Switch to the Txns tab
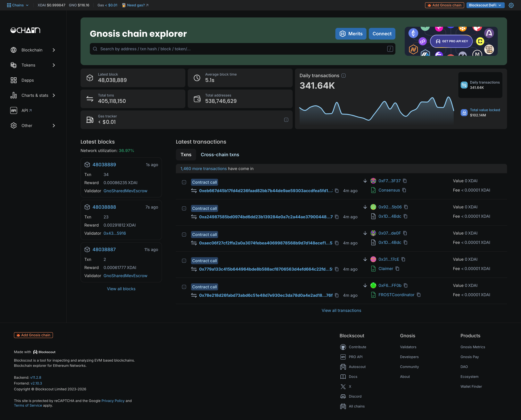521x420 pixels. click(186, 155)
